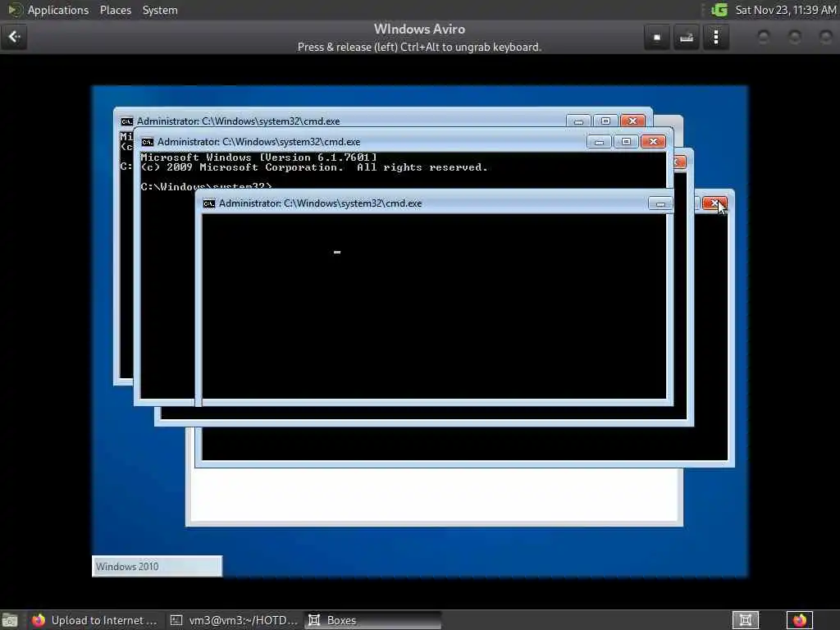
Task: Open the Applications menu
Action: [58, 10]
